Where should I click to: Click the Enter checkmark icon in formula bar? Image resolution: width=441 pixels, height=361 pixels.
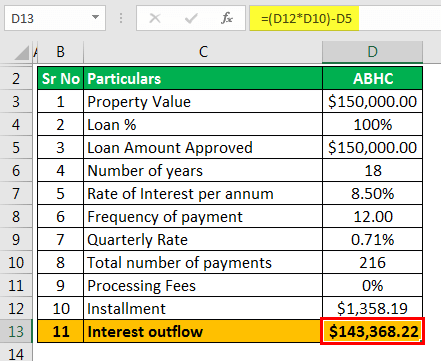(x=191, y=18)
